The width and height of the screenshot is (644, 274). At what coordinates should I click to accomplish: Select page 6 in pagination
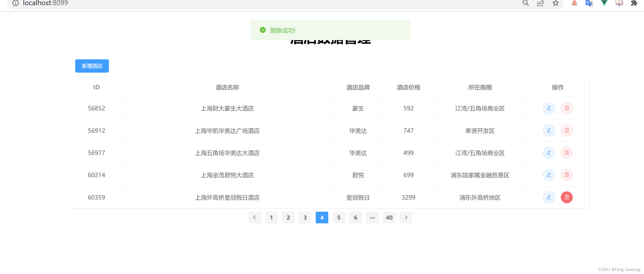point(355,218)
